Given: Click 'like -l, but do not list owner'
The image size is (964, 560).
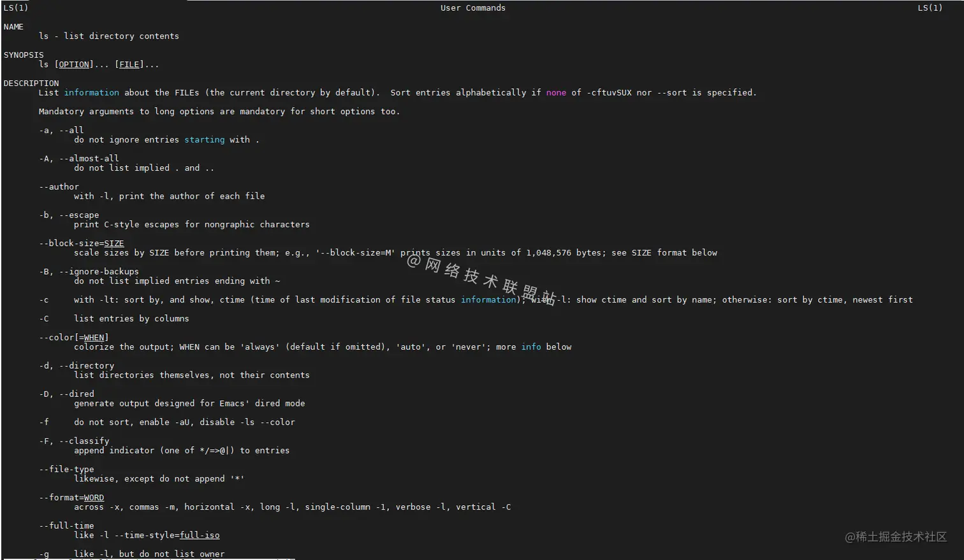Looking at the screenshot, I should [149, 554].
